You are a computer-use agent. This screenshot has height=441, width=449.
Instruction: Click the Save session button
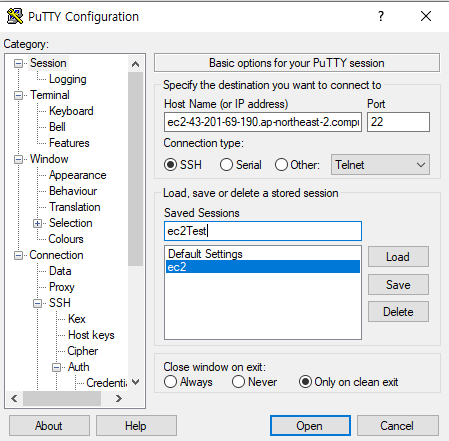point(398,285)
